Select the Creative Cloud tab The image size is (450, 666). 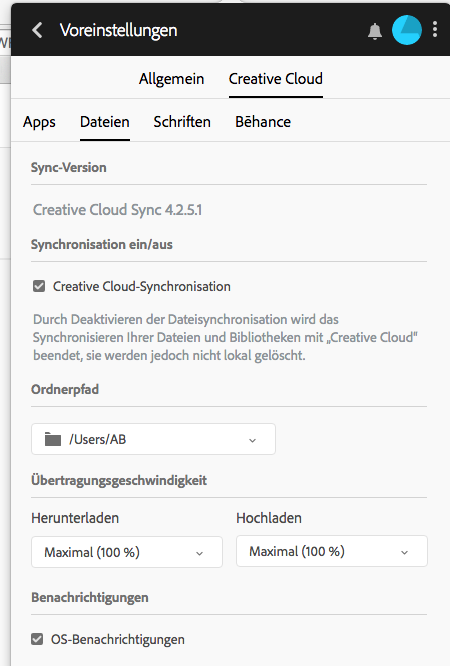tap(276, 79)
